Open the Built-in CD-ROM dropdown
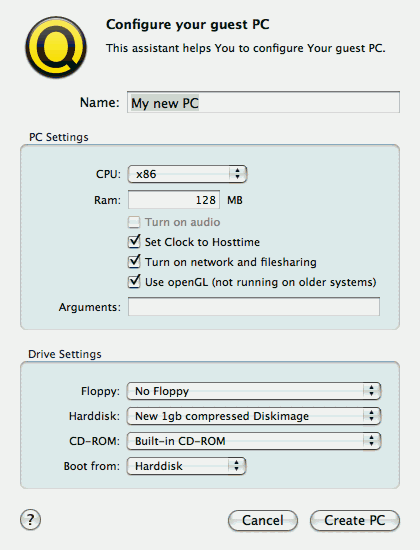The width and height of the screenshot is (420, 550). 254,441
